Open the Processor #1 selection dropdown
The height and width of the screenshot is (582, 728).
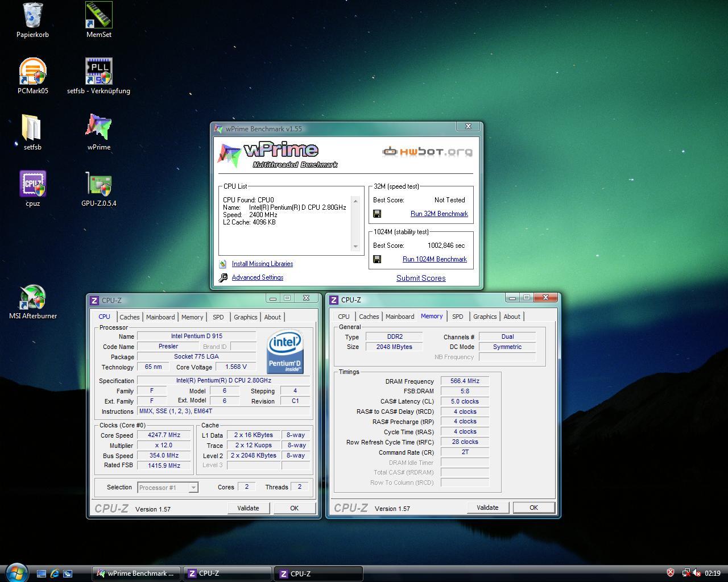(x=168, y=488)
